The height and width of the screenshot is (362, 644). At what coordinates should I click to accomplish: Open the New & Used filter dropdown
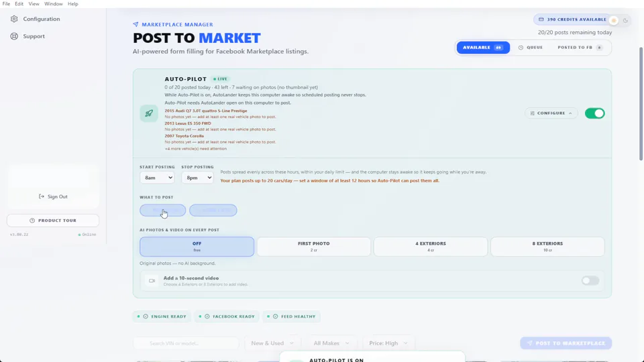pyautogui.click(x=273, y=343)
